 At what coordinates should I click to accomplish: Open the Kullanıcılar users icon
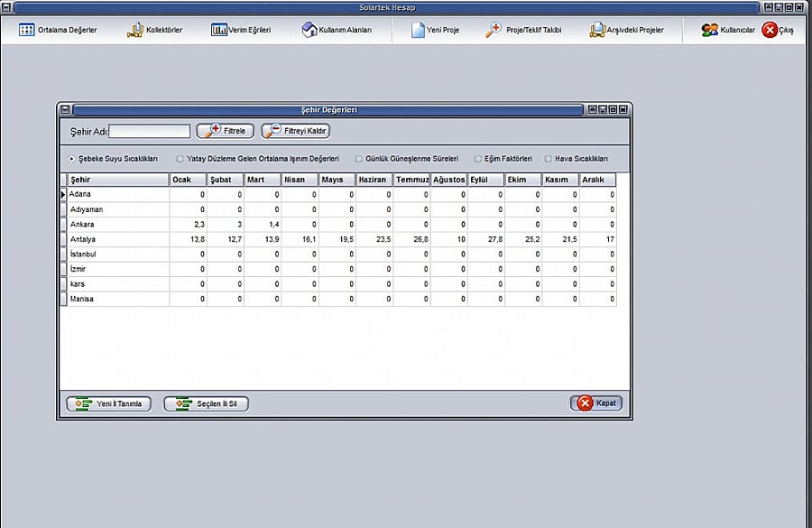709,30
